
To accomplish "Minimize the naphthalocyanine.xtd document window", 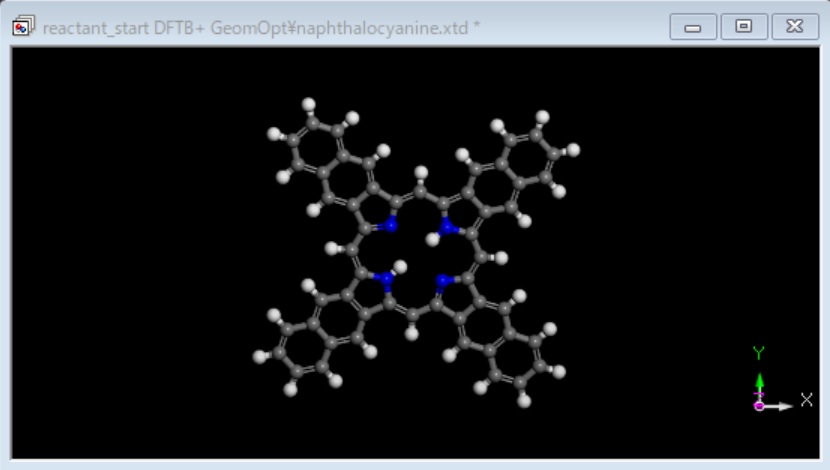I will pyautogui.click(x=692, y=26).
